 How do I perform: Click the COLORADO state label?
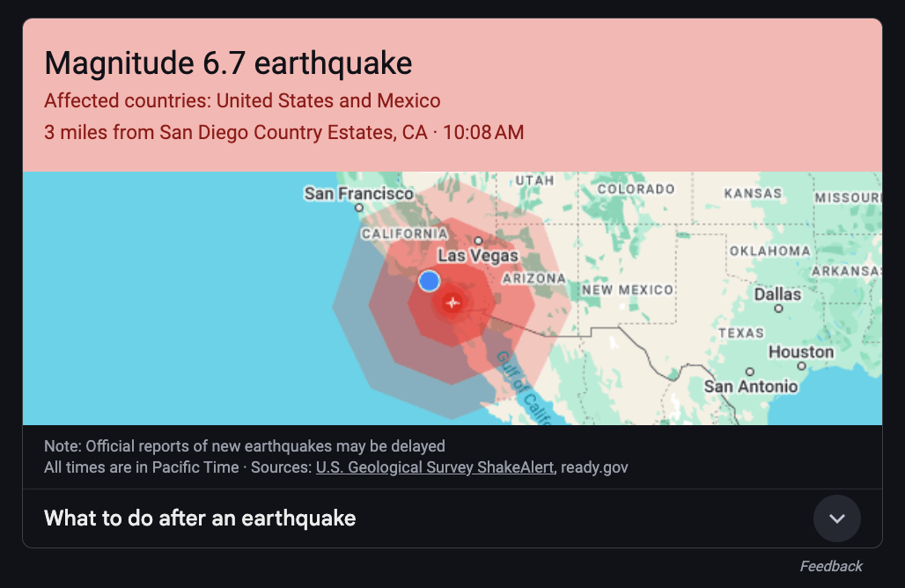point(636,189)
